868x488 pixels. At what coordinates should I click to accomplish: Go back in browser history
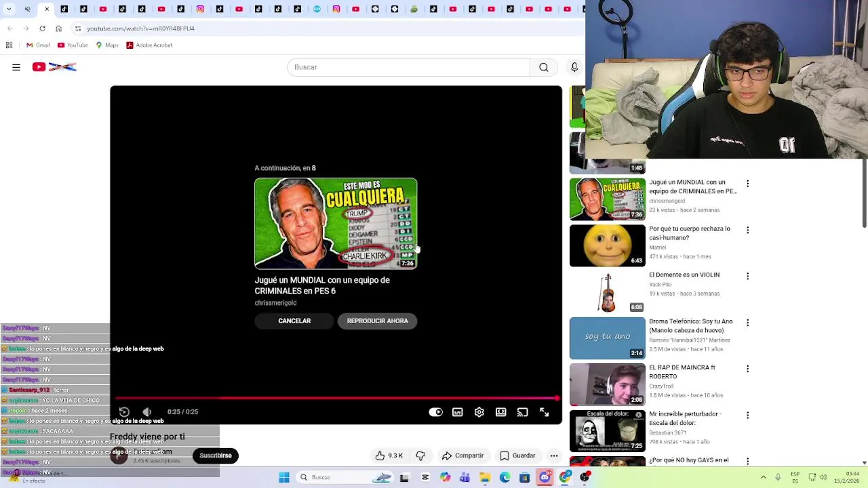click(9, 28)
